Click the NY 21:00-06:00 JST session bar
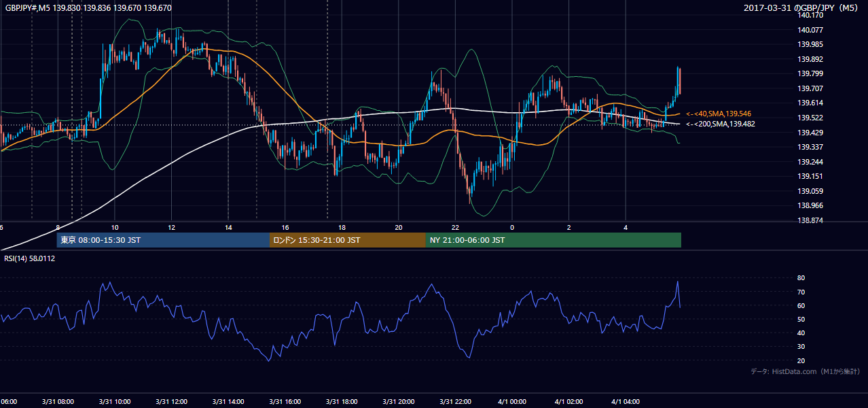The width and height of the screenshot is (868, 408). tap(554, 240)
